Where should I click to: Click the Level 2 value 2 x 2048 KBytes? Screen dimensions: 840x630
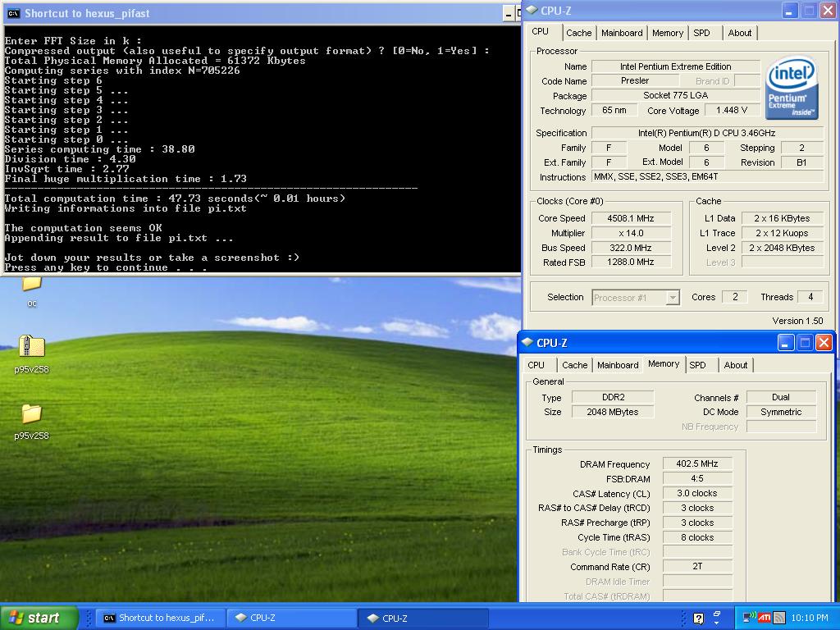pos(782,248)
